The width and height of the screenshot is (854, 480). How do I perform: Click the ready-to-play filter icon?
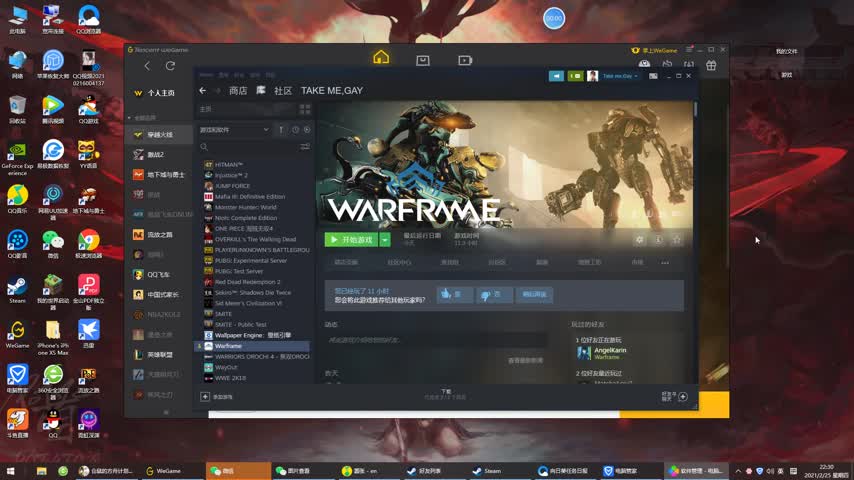pyautogui.click(x=307, y=130)
